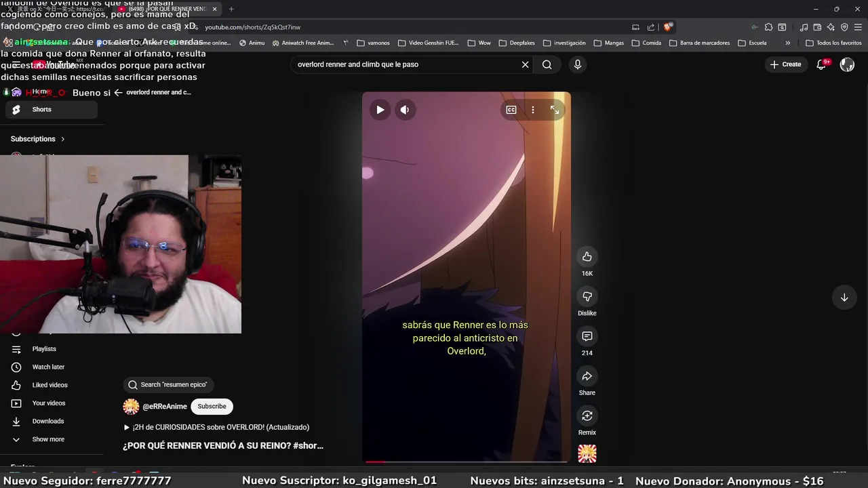868x488 pixels.
Task: Open the Mangas bookmark folder
Action: point(609,43)
